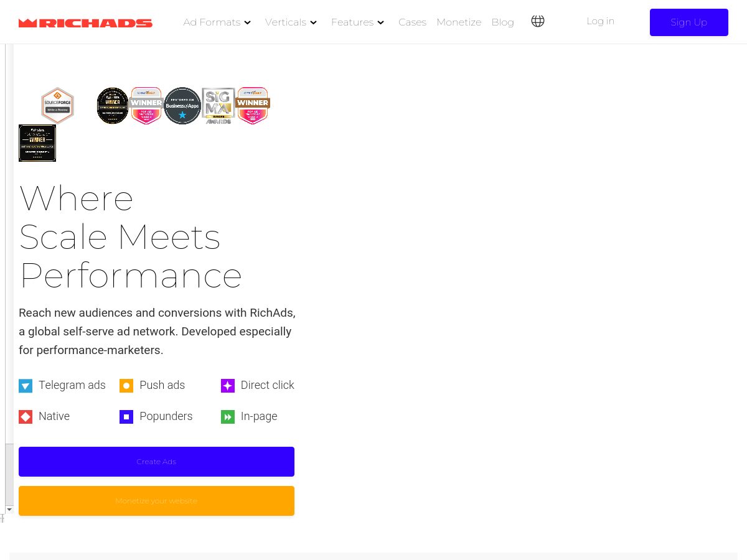Viewport: 747px width, 560px height.
Task: Expand the Verticals dropdown
Action: tap(290, 22)
